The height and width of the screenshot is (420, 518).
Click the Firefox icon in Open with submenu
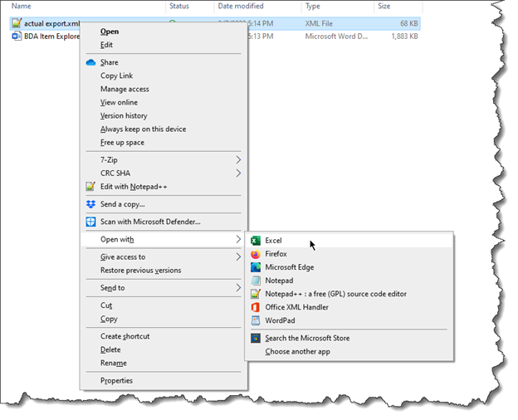click(256, 254)
